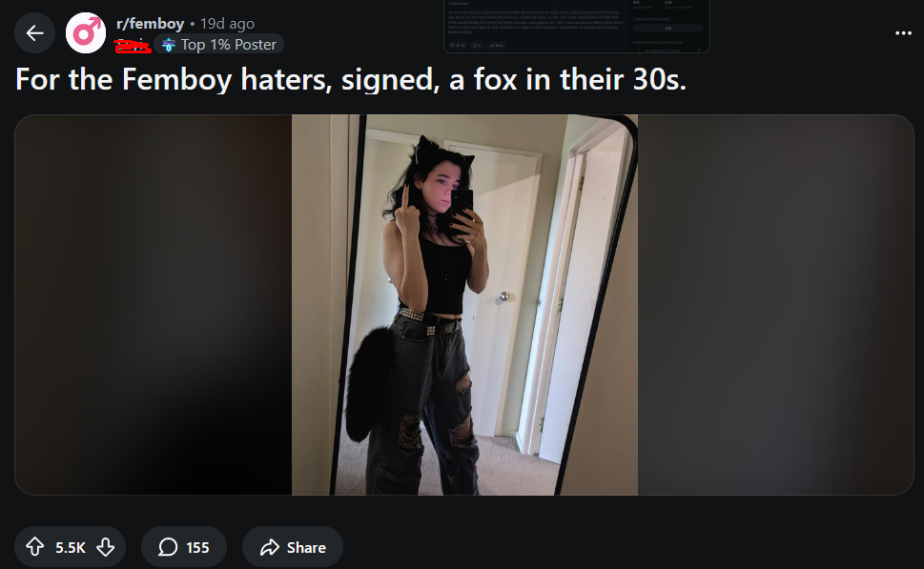The height and width of the screenshot is (569, 924).
Task: Click the Share button label
Action: pyautogui.click(x=306, y=548)
